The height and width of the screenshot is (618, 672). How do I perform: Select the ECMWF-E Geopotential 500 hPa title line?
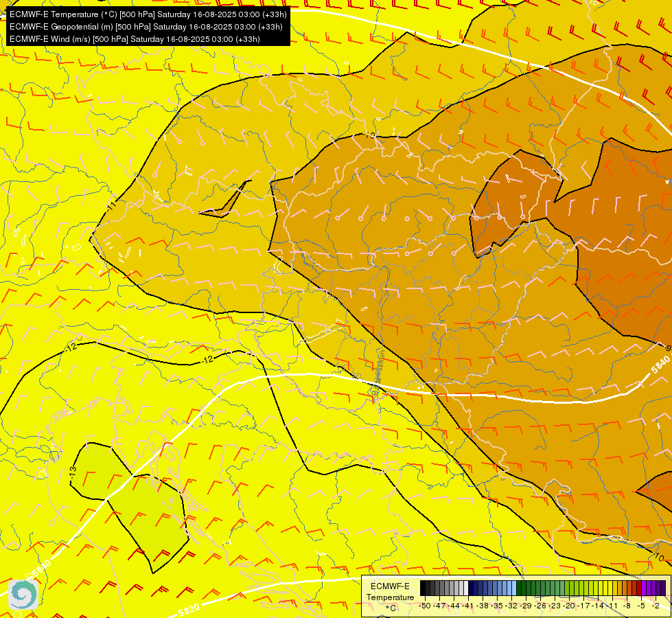[146, 27]
